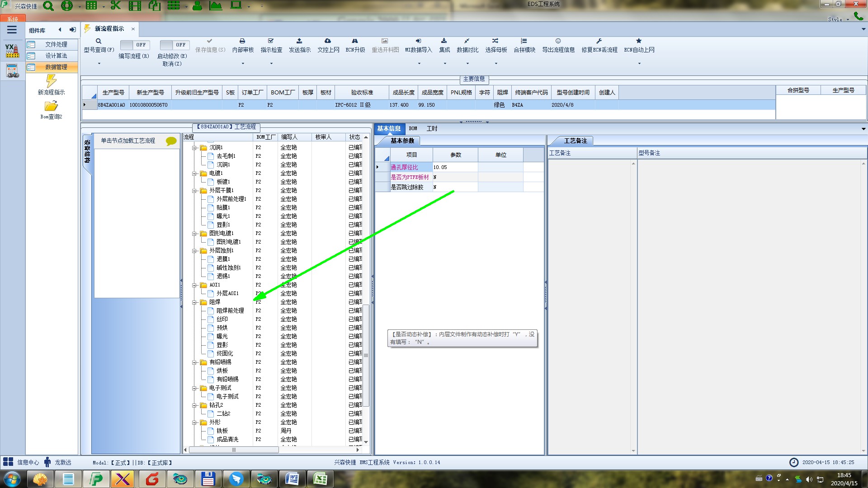Click 设计算法 in component library
The image size is (868, 488).
(x=56, y=56)
